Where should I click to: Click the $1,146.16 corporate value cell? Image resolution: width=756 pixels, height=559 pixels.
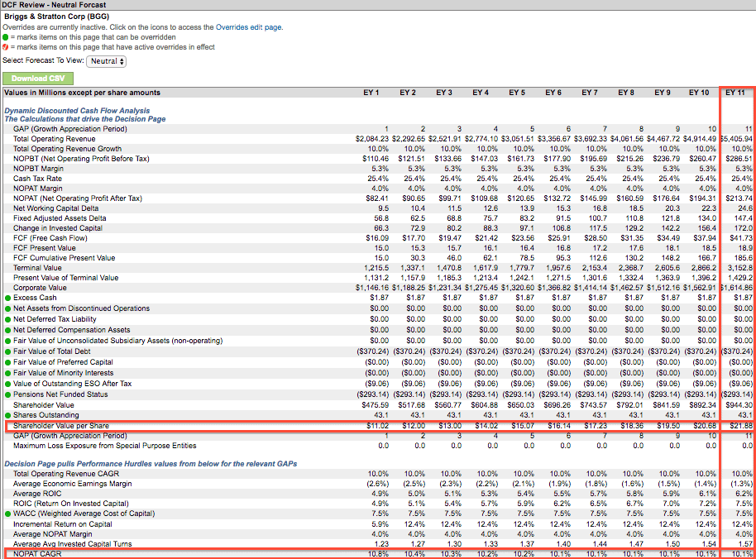pos(372,288)
